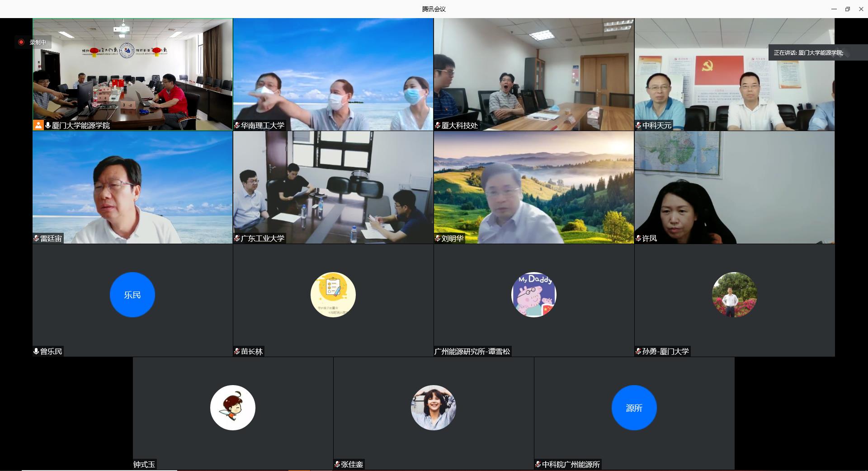This screenshot has width=868, height=471.
Task: Click muted mic icon next to 中科天元
Action: point(638,125)
